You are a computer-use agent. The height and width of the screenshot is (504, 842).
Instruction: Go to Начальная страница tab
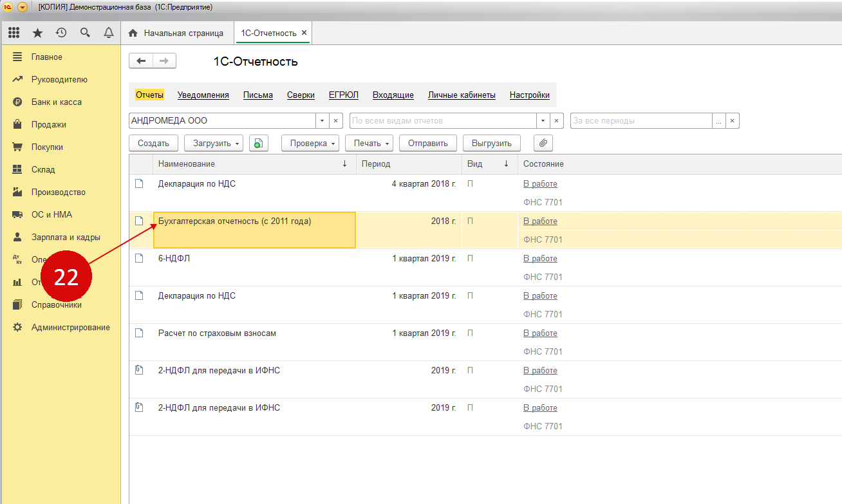pos(176,33)
